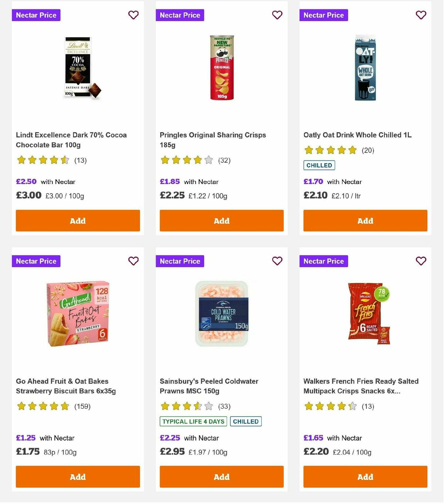Add Sainsbury's Coldwater Prawns to basket

tap(221, 477)
